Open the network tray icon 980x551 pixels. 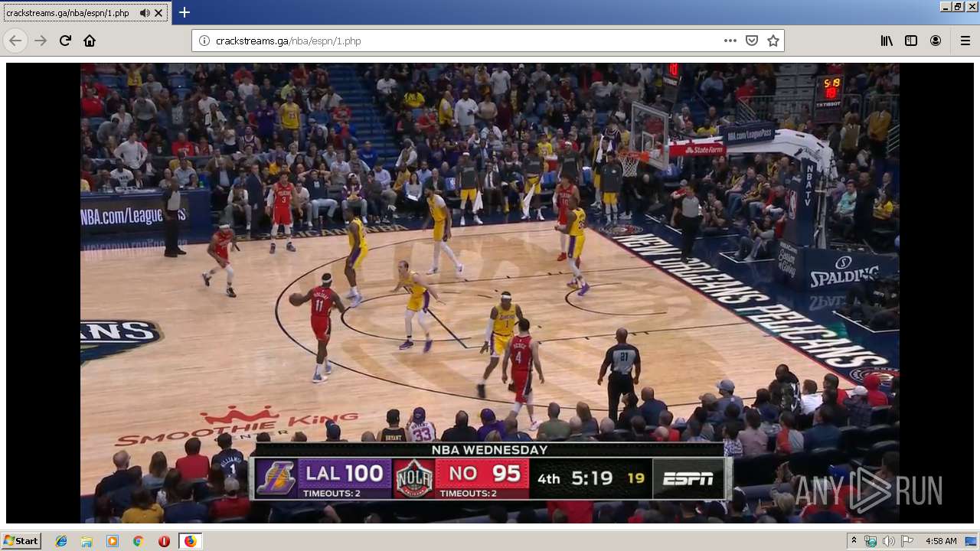pos(871,541)
